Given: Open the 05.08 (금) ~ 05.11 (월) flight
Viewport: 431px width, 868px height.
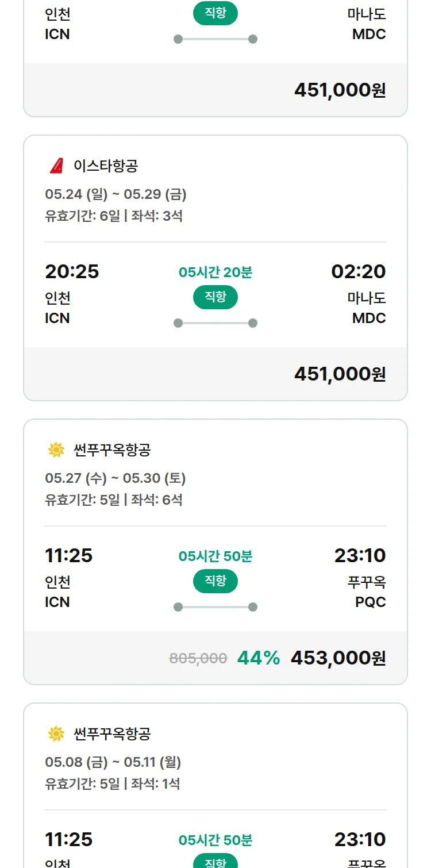Looking at the screenshot, I should click(113, 762).
